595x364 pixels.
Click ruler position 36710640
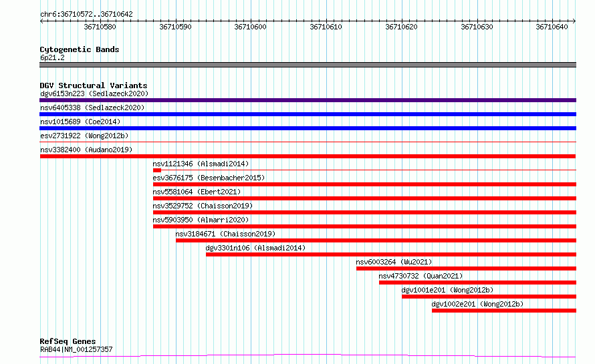(x=552, y=27)
